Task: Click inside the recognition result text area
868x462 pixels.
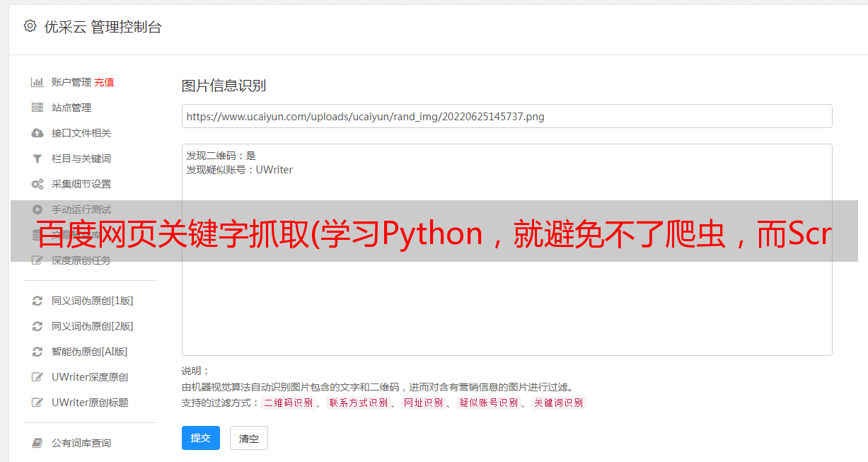Action: [x=507, y=250]
